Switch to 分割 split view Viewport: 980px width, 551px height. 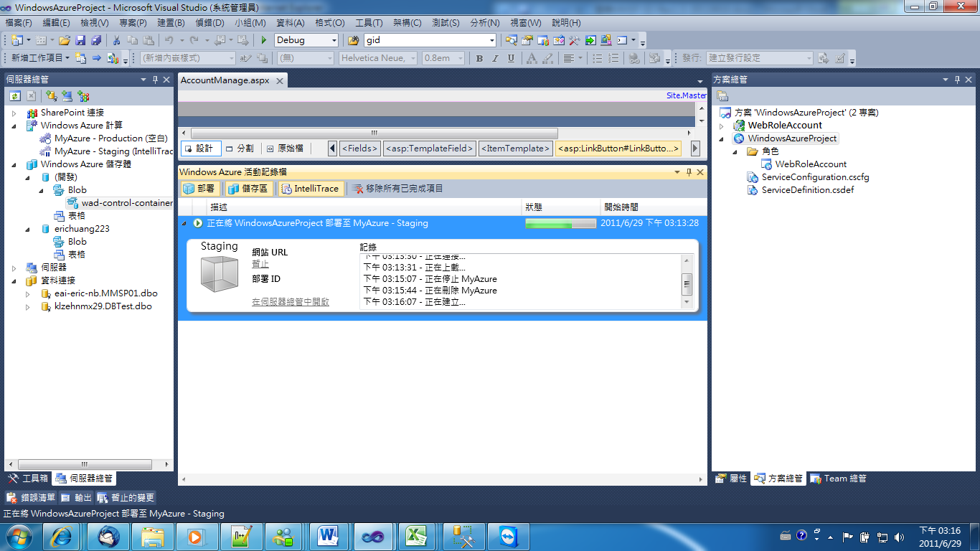pos(240,149)
